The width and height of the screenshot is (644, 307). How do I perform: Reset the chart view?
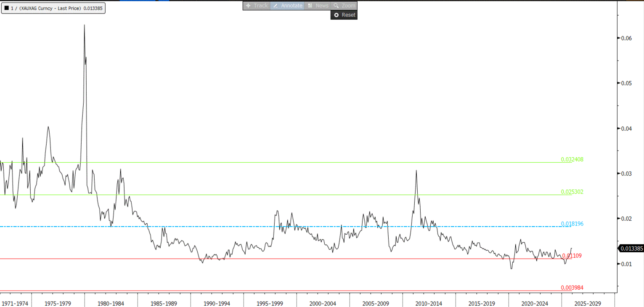pyautogui.click(x=344, y=15)
